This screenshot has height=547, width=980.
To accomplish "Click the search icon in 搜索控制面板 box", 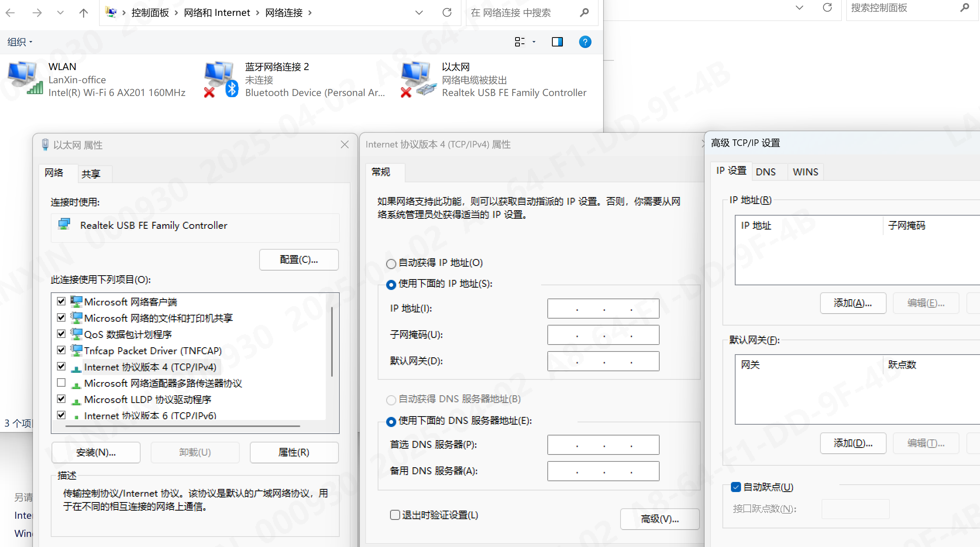I will [x=965, y=8].
